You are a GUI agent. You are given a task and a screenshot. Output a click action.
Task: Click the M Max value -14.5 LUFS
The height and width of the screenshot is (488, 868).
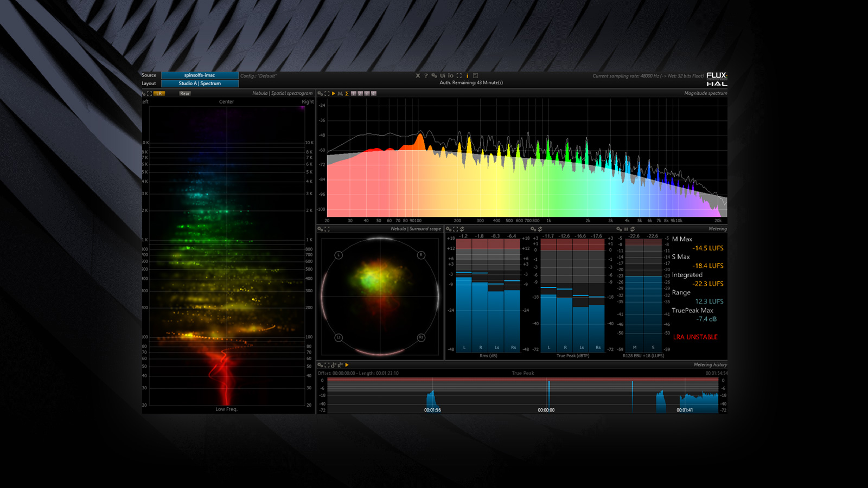[x=708, y=248]
